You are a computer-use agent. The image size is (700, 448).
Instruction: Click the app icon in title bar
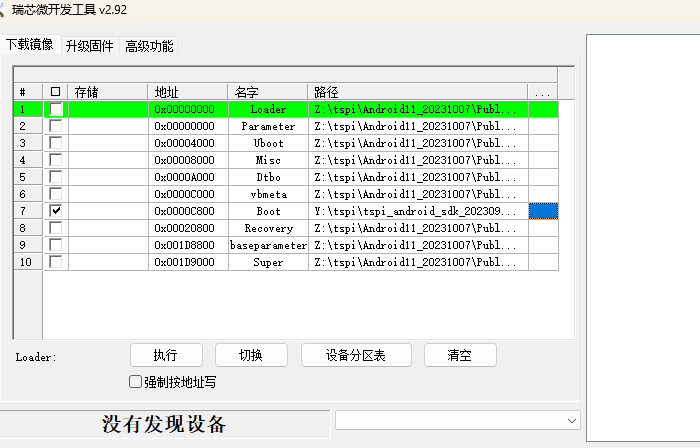[4, 9]
